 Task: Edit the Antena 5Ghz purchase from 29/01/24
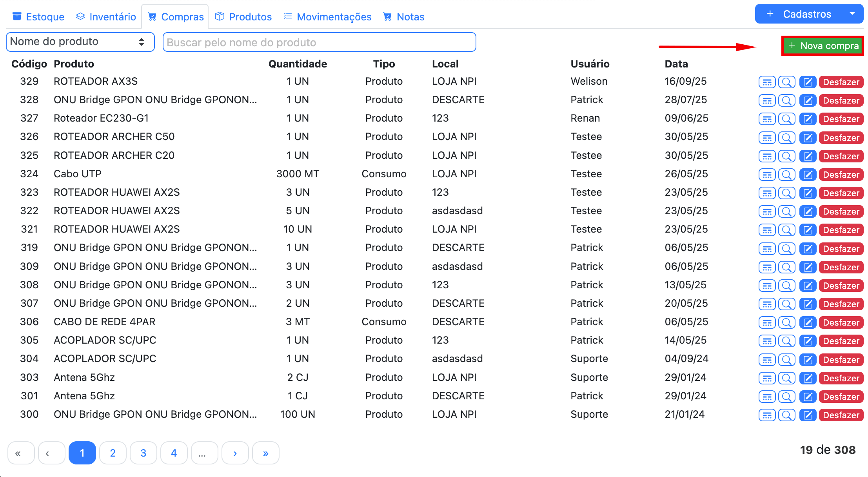coord(808,378)
